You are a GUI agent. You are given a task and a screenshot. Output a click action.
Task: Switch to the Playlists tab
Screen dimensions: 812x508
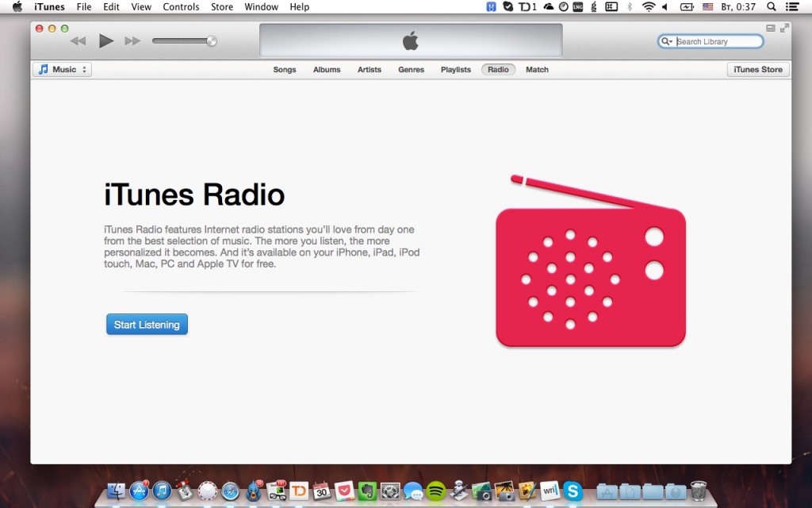click(456, 70)
